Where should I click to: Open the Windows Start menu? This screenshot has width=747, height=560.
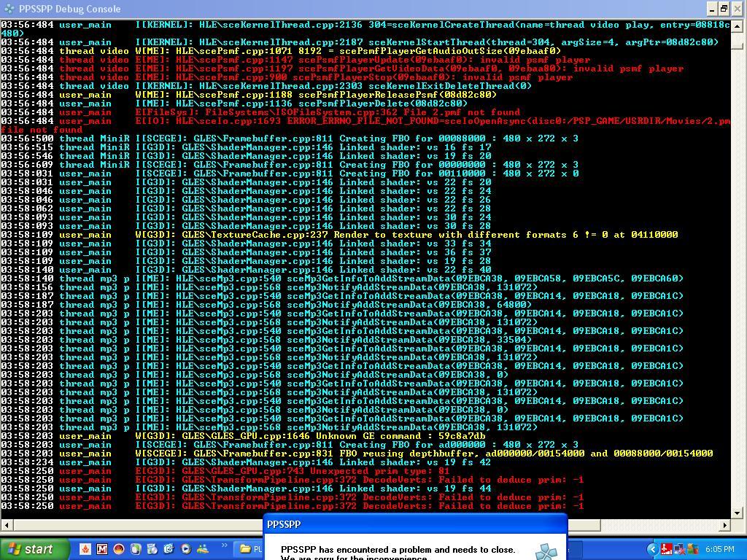pyautogui.click(x=29, y=549)
